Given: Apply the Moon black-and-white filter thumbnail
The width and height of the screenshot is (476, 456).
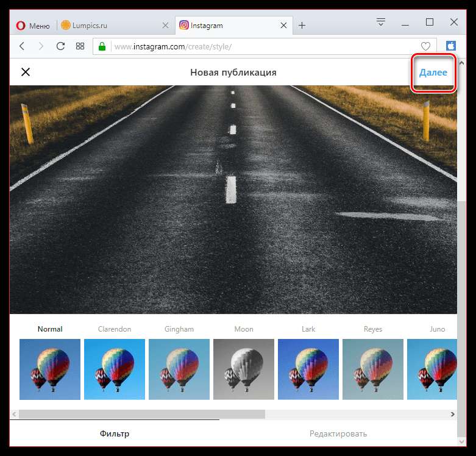Looking at the screenshot, I should click(x=244, y=369).
